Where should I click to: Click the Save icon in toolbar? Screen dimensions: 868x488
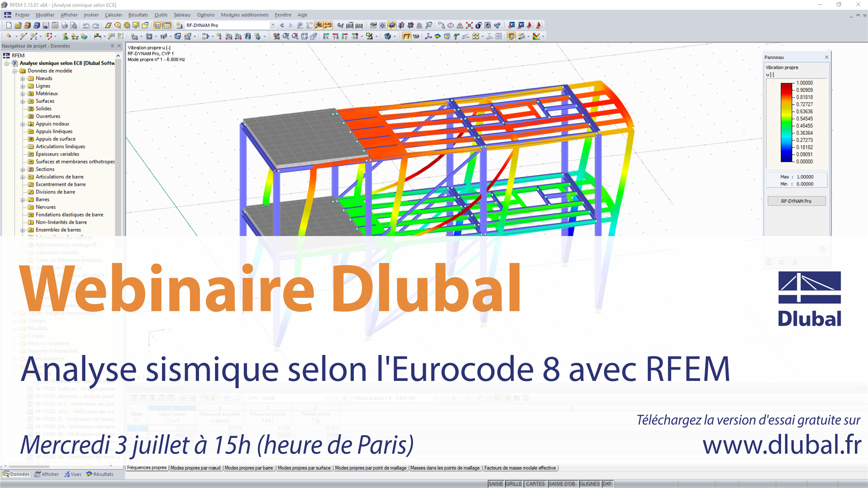pyautogui.click(x=46, y=25)
